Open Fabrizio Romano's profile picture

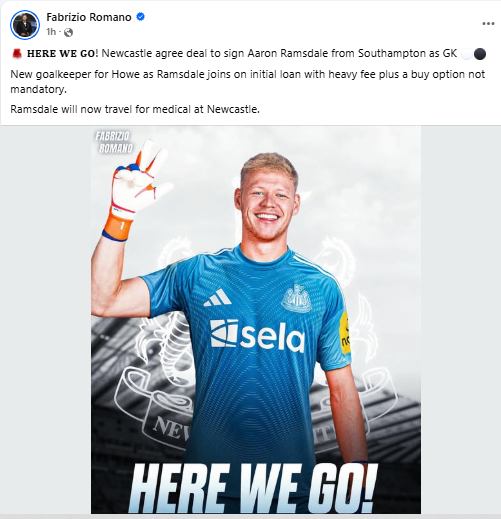tap(25, 25)
